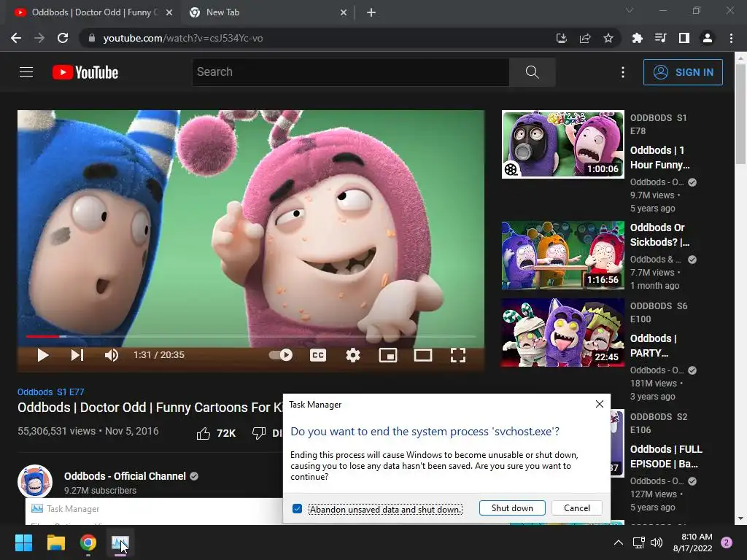
Task: Open Chrome profile icon
Action: point(708,38)
